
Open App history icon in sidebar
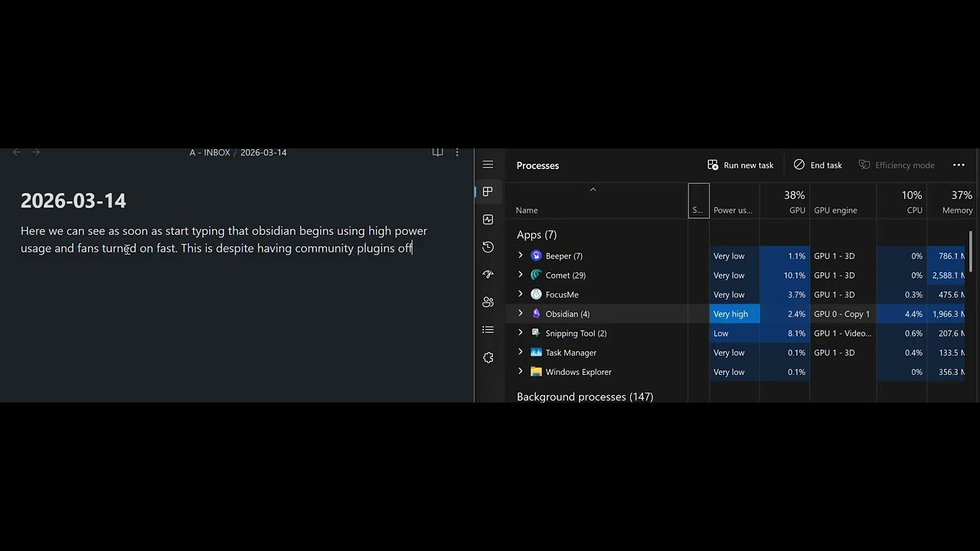coord(488,247)
